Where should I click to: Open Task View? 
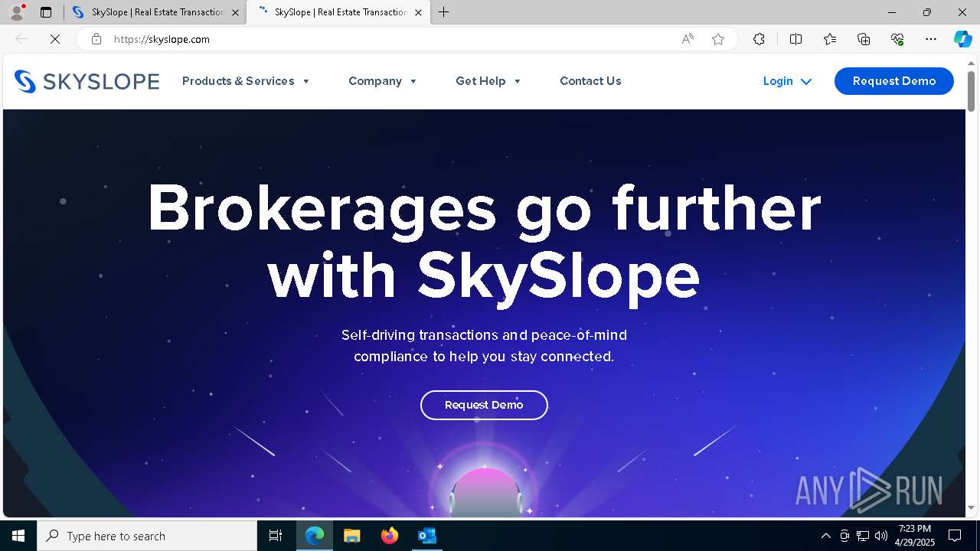pyautogui.click(x=276, y=536)
